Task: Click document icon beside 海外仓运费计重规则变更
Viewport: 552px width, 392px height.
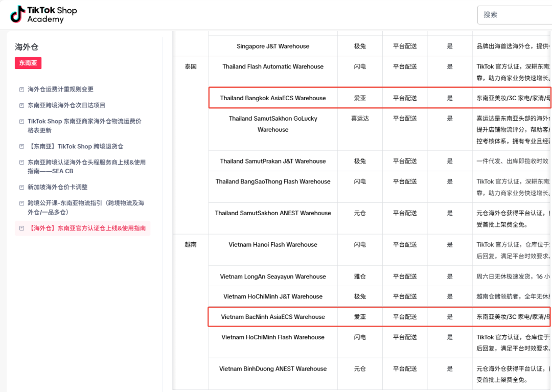Action: coord(22,89)
